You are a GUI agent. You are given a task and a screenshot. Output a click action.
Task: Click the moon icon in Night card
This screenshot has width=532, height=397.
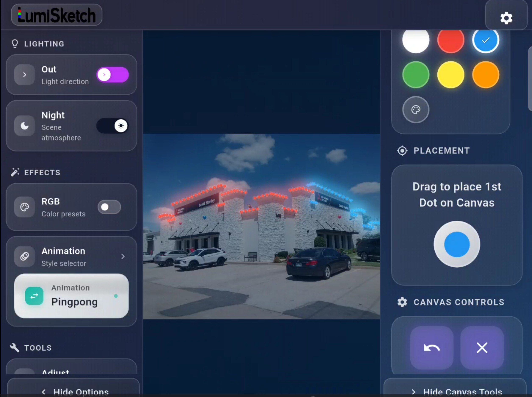coord(25,126)
